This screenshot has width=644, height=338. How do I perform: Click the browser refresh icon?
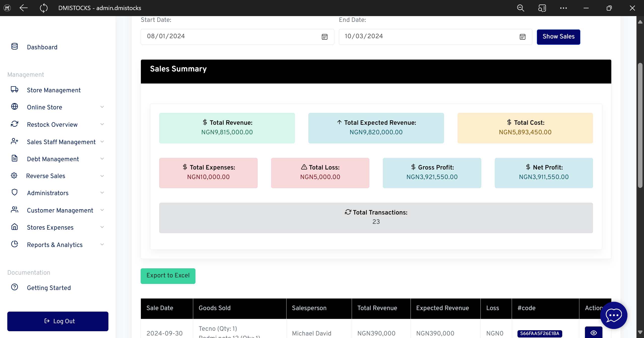pos(44,8)
